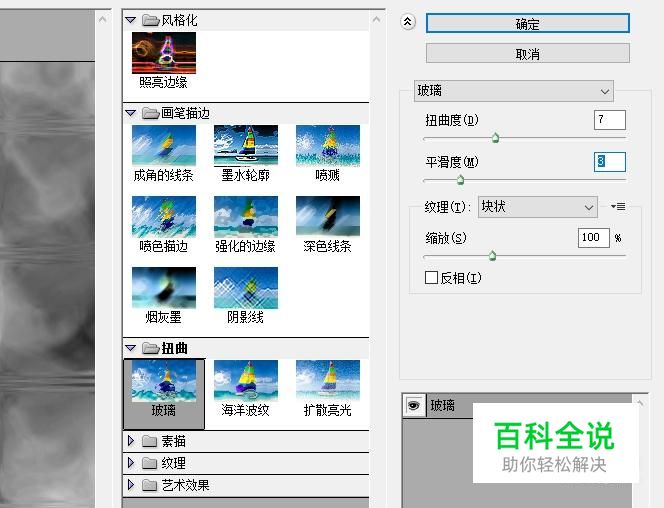664x508 pixels.
Task: Open the texture load flyout menu icon
Action: (x=618, y=207)
